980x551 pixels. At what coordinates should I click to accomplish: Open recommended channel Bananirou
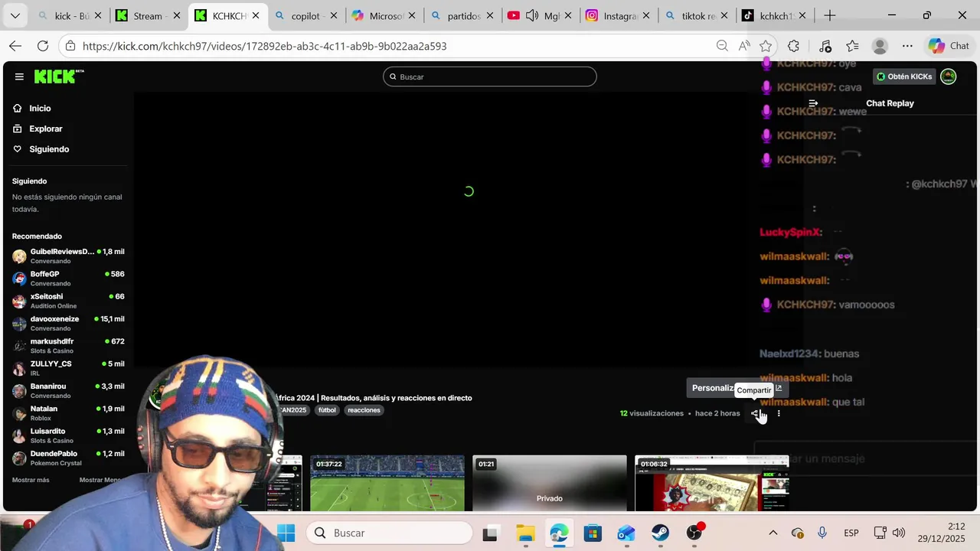(x=68, y=390)
